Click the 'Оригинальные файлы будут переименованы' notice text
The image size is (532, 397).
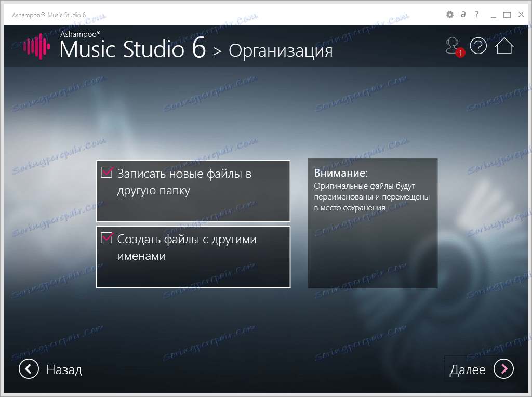[x=372, y=197]
